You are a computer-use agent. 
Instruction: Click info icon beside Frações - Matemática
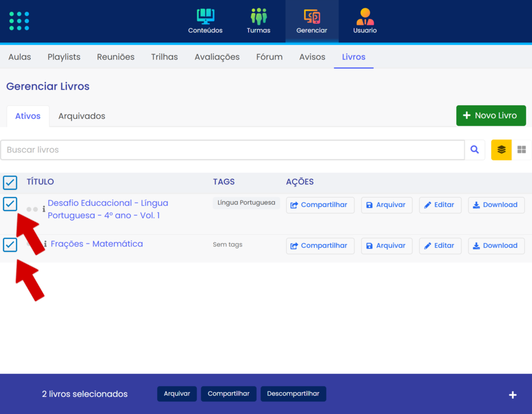coord(45,244)
